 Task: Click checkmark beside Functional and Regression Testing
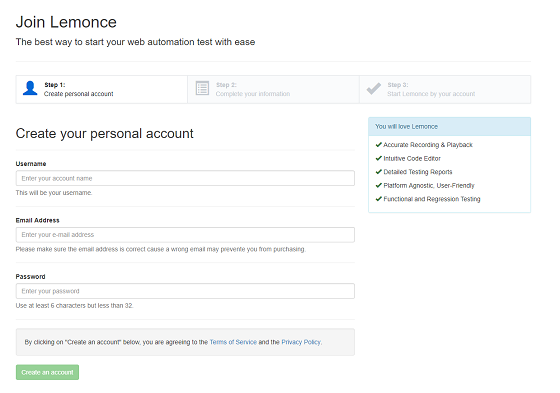(x=379, y=199)
